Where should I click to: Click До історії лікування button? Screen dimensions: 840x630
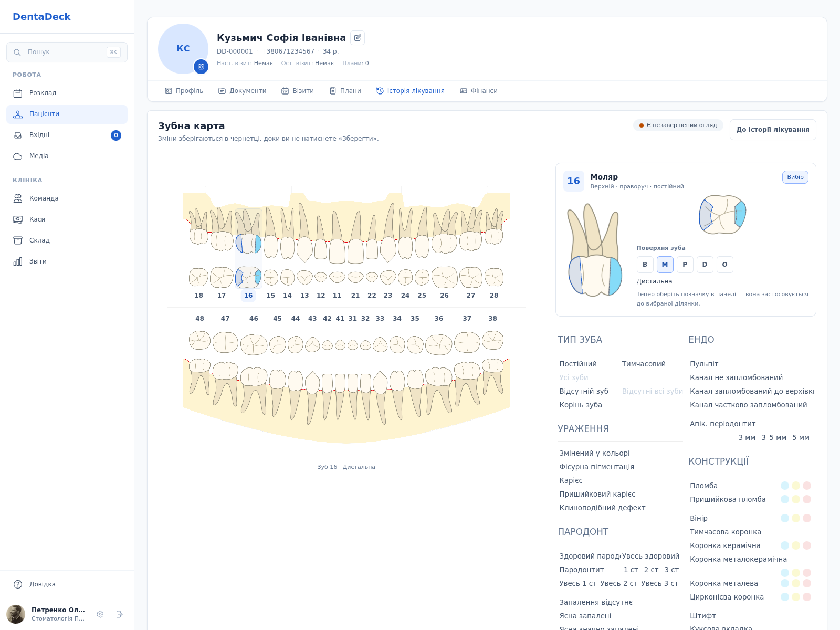coord(773,130)
